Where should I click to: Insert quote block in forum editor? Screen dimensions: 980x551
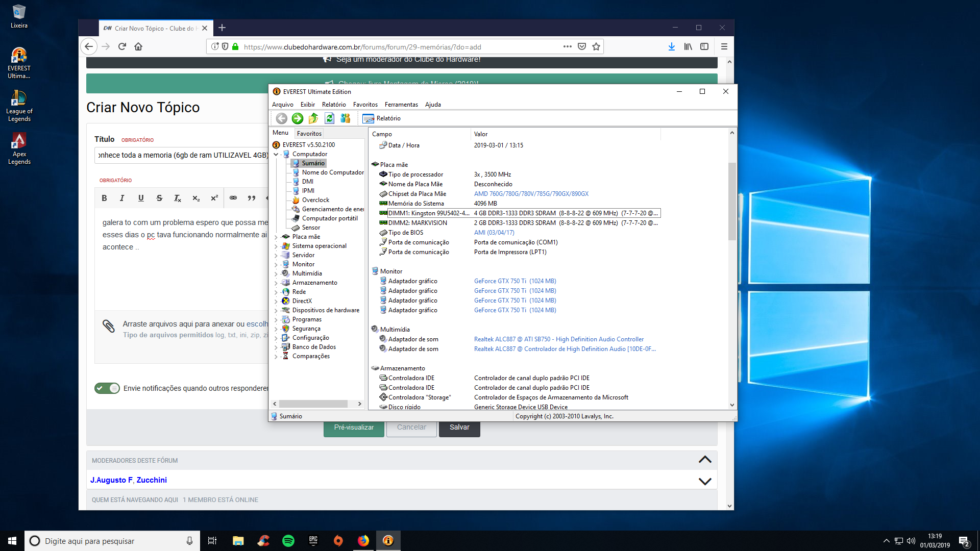coord(252,198)
